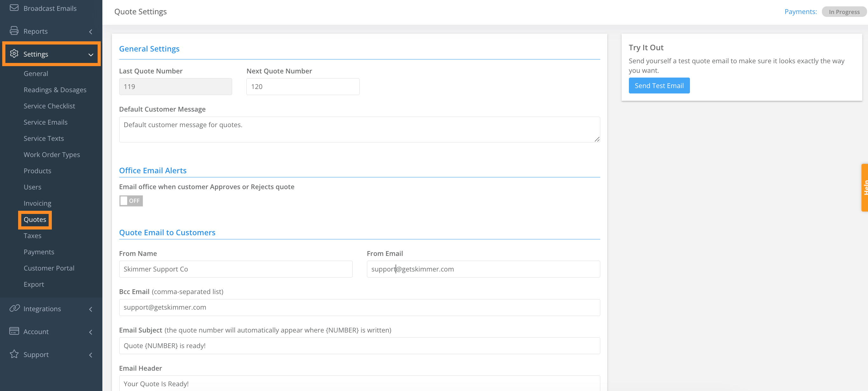Click the Default Customer Message textarea
This screenshot has height=391, width=868.
pyautogui.click(x=359, y=129)
